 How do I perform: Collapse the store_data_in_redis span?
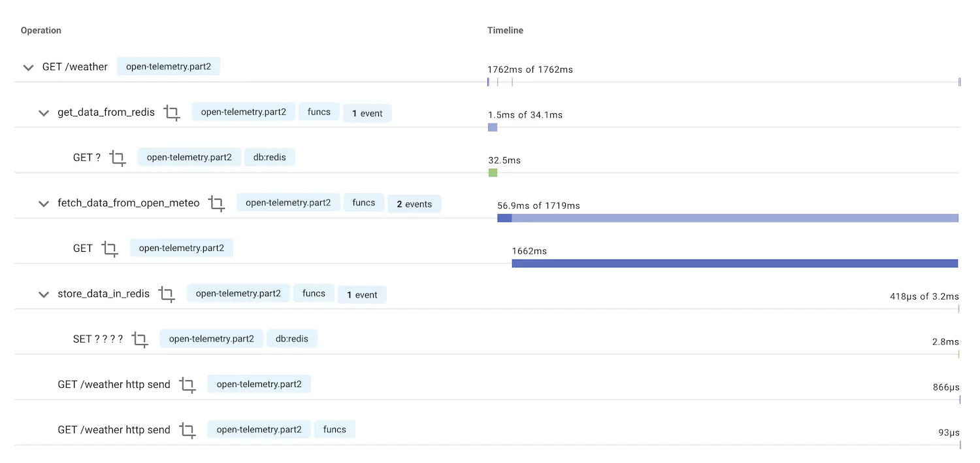tap(44, 294)
